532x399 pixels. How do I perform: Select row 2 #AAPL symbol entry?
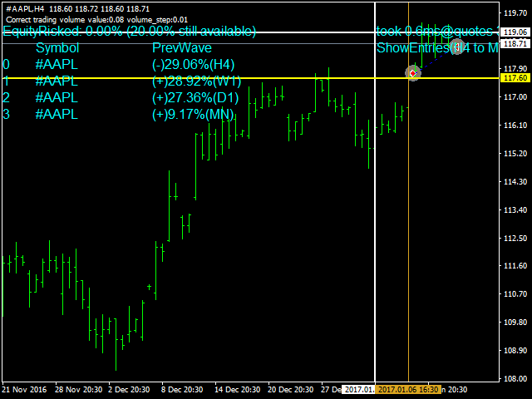[x=57, y=97]
